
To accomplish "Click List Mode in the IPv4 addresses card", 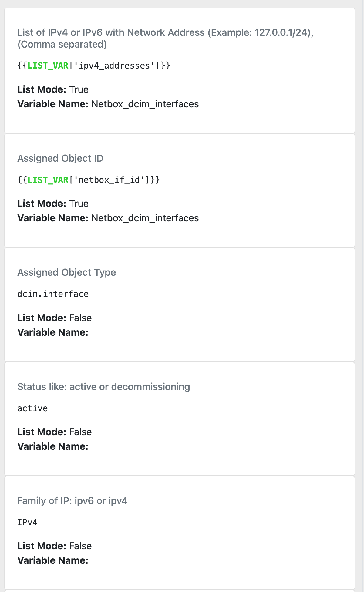I will coord(53,89).
